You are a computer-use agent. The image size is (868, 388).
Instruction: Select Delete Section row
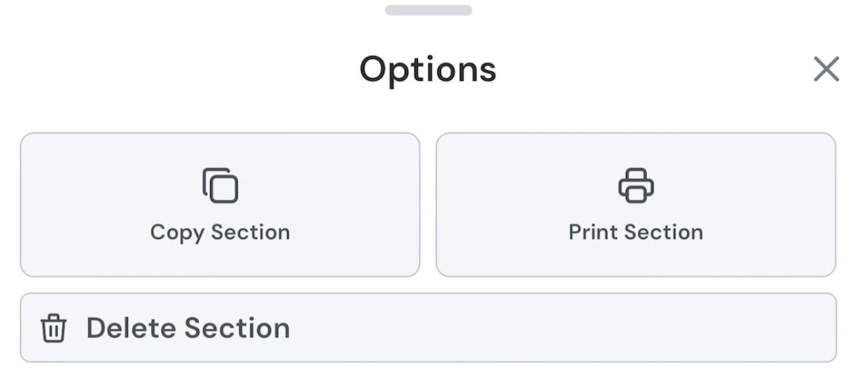point(428,328)
